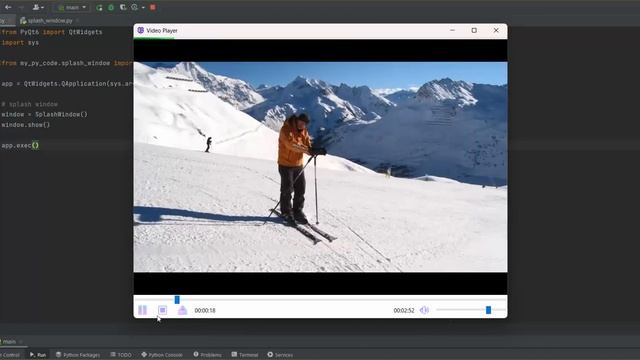Open the Terminal tool window
The height and width of the screenshot is (360, 640).
(245, 355)
